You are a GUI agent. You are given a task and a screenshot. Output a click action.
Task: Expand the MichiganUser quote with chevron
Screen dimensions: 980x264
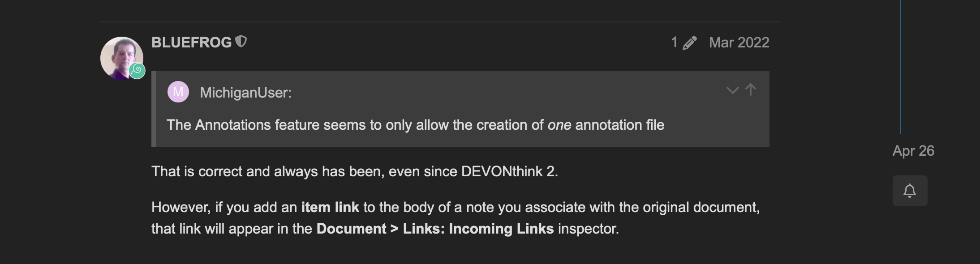(x=732, y=90)
